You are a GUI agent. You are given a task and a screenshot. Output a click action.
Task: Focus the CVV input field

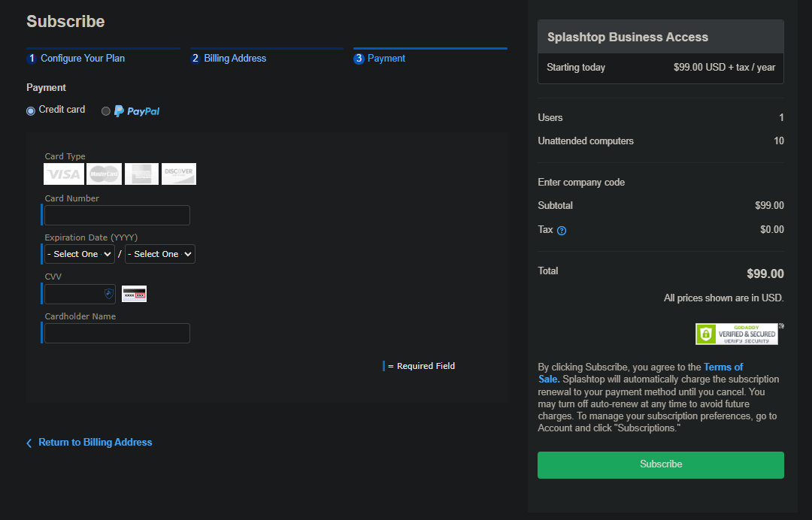(80, 294)
